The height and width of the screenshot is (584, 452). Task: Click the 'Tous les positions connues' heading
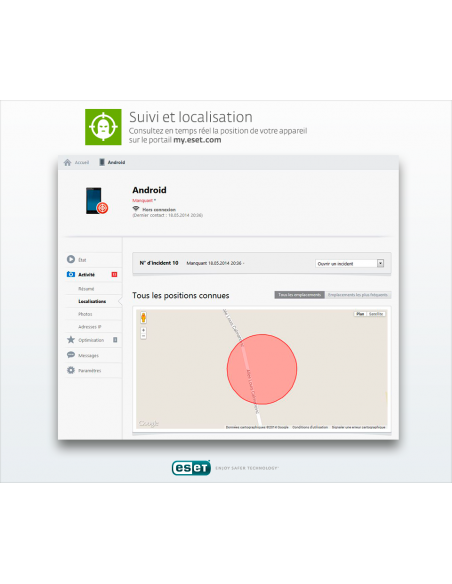181,295
